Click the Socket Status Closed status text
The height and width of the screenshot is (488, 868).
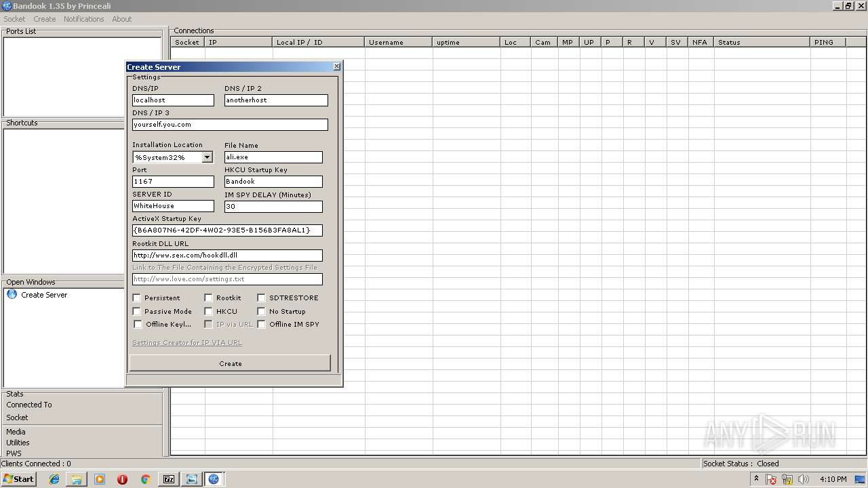coord(741,464)
